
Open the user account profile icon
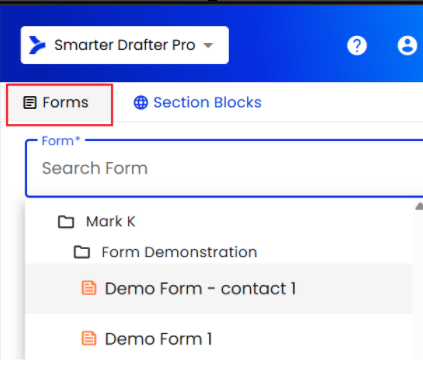[x=407, y=45]
